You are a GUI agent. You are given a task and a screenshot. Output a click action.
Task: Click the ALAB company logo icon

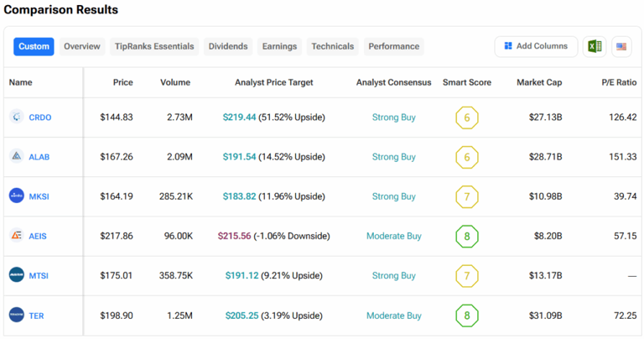click(x=17, y=157)
